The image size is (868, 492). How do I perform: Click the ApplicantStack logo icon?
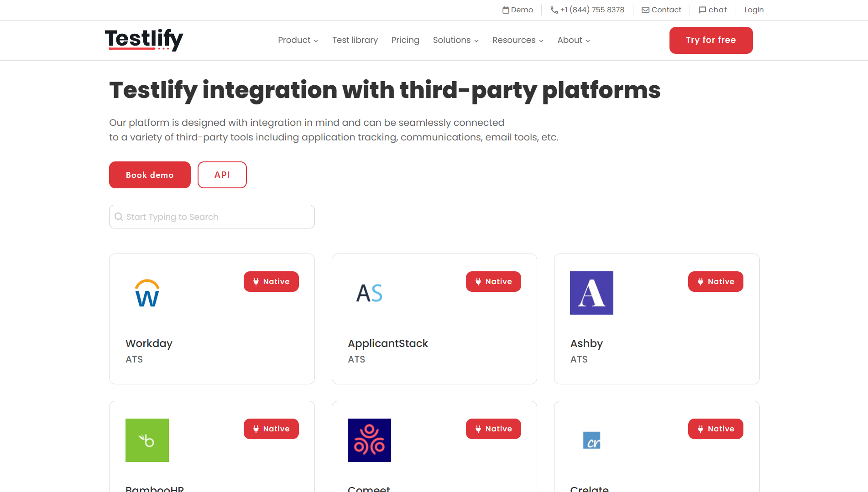coord(369,293)
